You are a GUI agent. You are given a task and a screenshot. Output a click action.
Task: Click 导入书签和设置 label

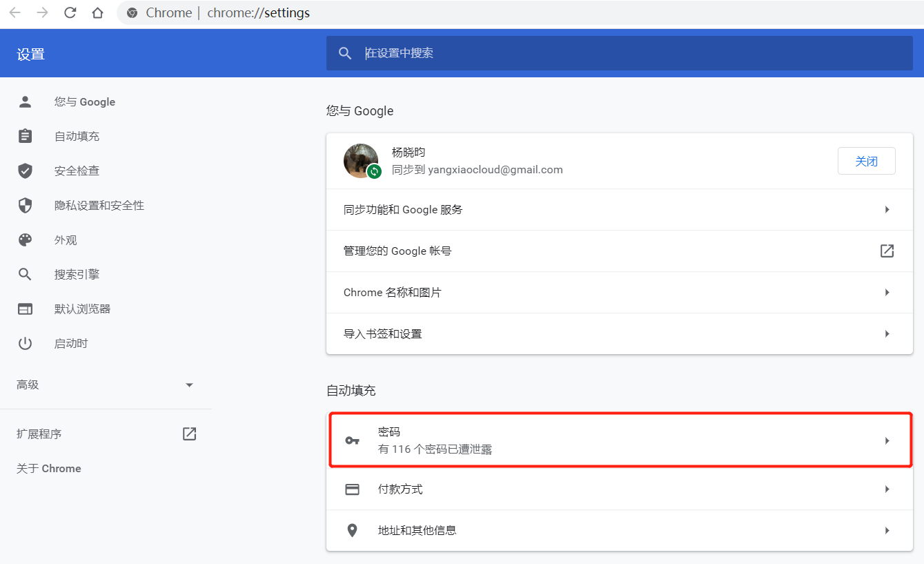pos(382,333)
